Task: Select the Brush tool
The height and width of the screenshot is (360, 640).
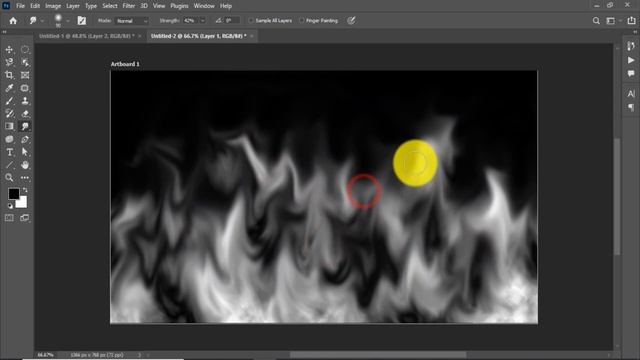Action: 9,101
